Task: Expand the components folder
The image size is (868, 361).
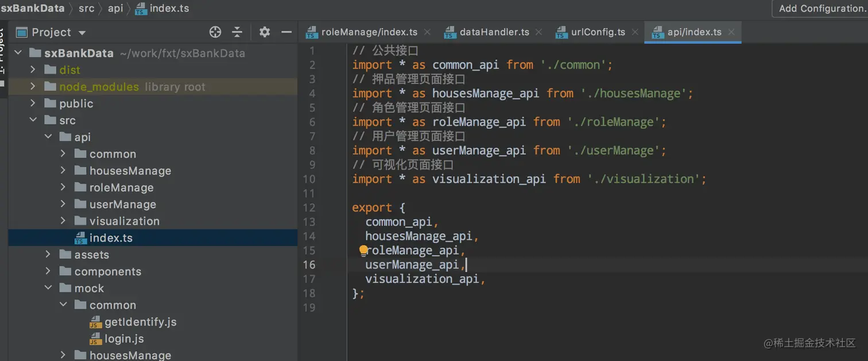Action: tap(48, 271)
